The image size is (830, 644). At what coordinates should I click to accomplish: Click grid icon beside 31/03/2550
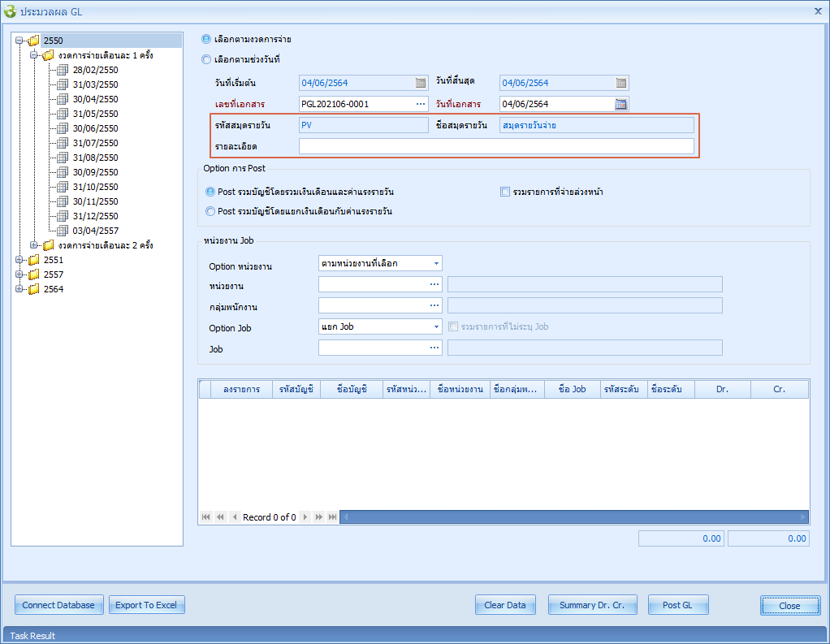point(63,84)
